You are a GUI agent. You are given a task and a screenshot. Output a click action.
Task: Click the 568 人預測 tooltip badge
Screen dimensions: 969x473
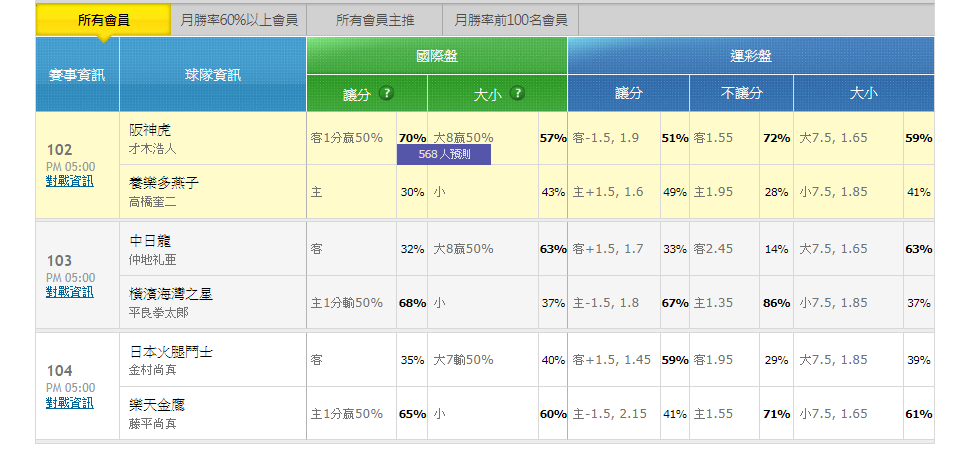(444, 155)
